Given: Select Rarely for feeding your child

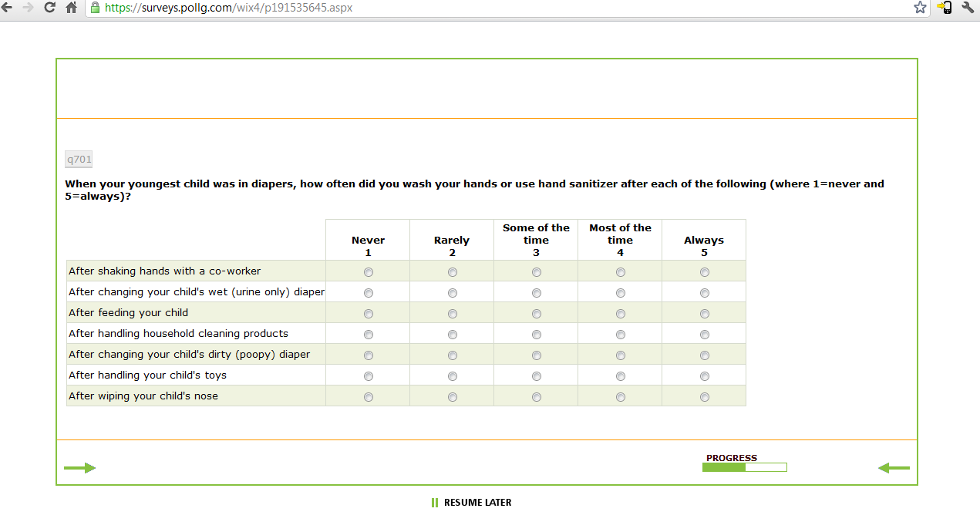Looking at the screenshot, I should click(452, 314).
